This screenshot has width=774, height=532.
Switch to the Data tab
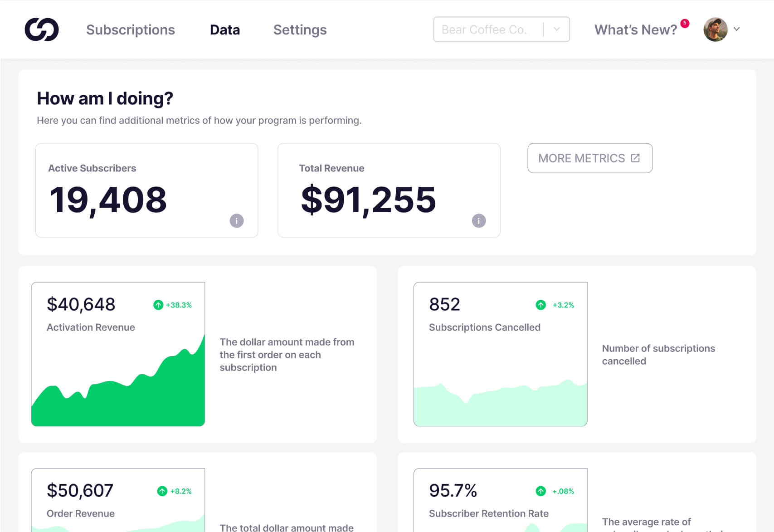click(225, 30)
